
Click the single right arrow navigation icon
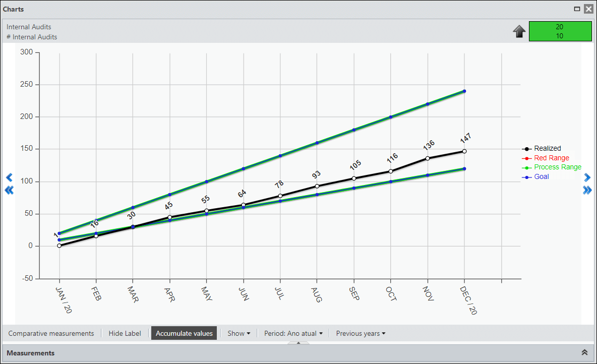587,177
